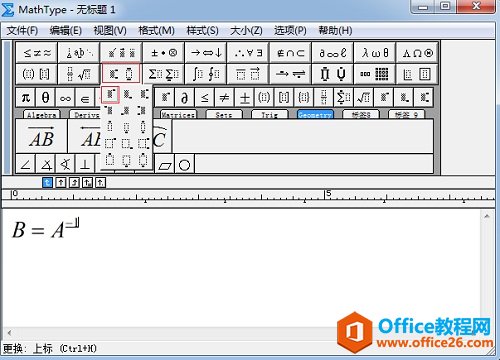Insert the perpendicular symbol from Geometry tab

coord(85,164)
